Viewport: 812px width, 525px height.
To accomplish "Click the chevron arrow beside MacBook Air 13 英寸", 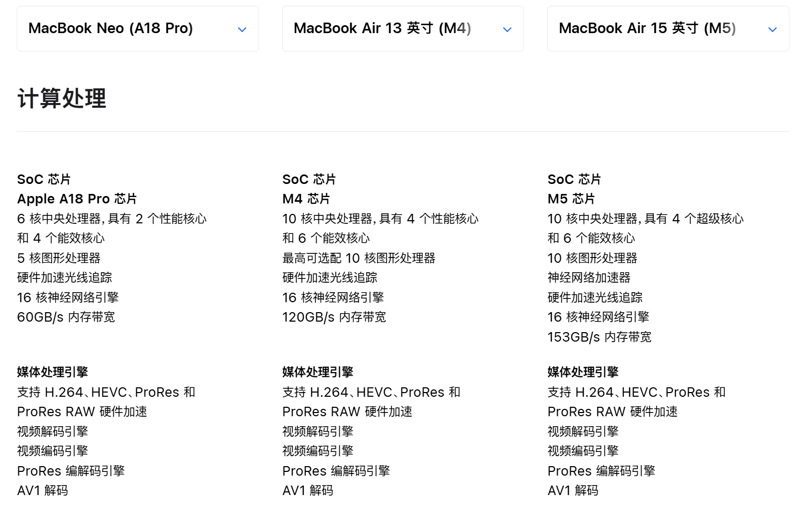I will tap(507, 29).
